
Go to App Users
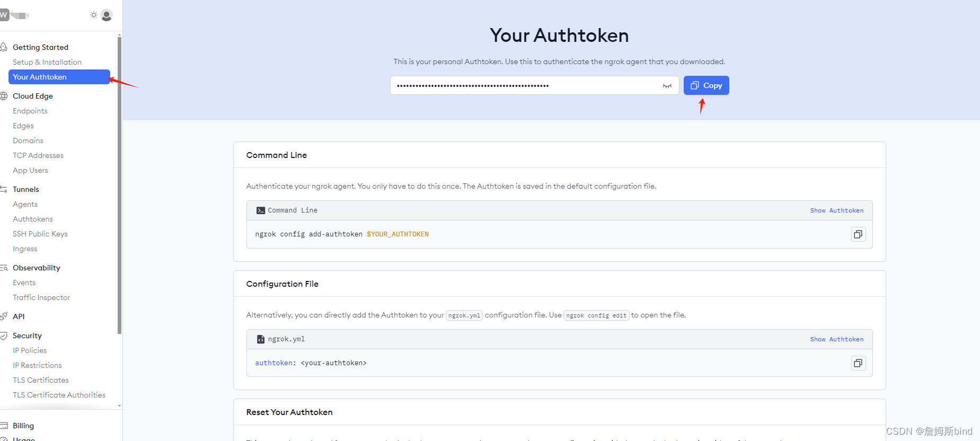pos(30,170)
